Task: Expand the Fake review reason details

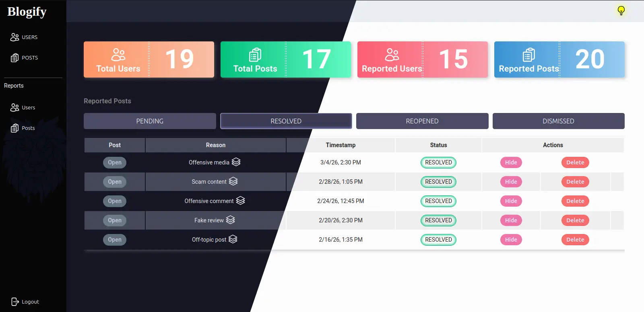Action: [230, 220]
